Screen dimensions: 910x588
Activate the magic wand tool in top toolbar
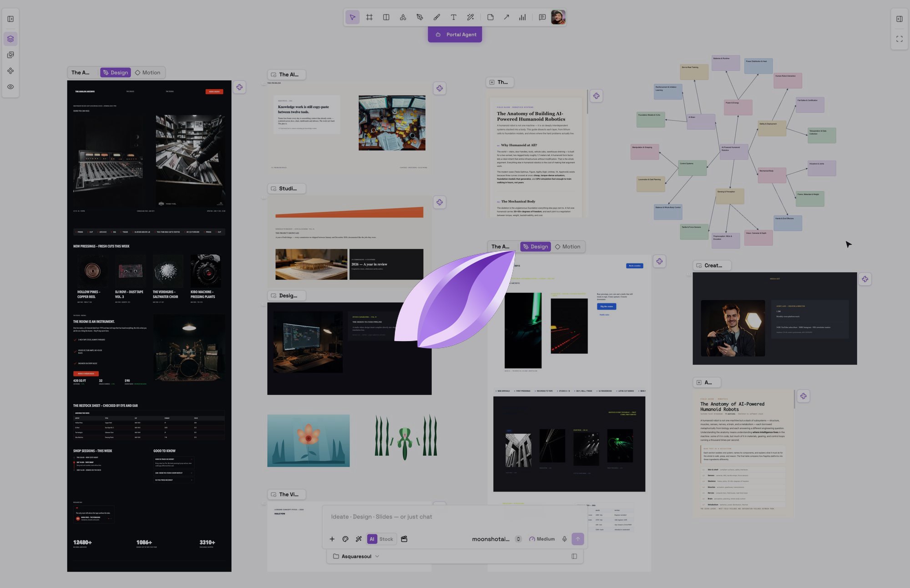click(470, 17)
